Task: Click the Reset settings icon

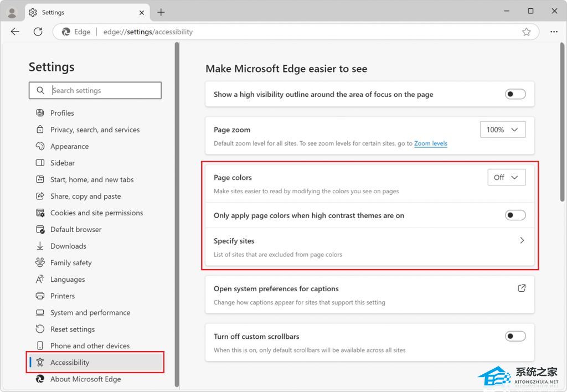Action: click(40, 329)
